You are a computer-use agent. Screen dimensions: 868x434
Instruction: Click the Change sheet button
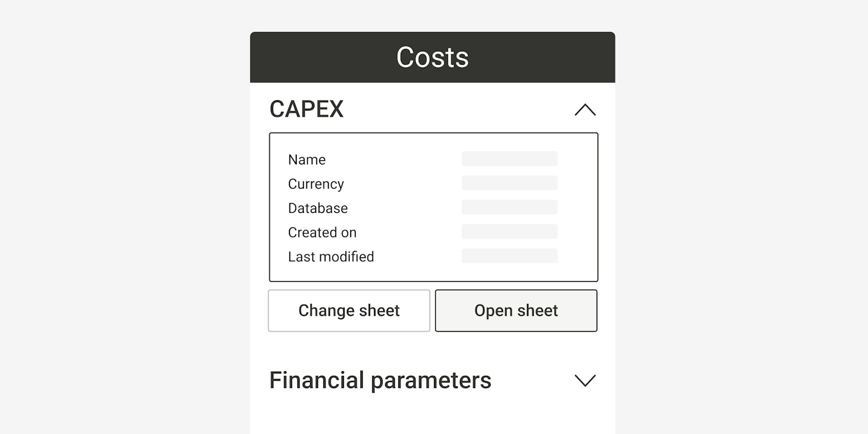click(349, 311)
